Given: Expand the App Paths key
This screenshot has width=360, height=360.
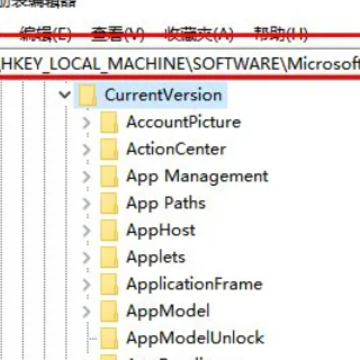Looking at the screenshot, I should click(87, 203).
